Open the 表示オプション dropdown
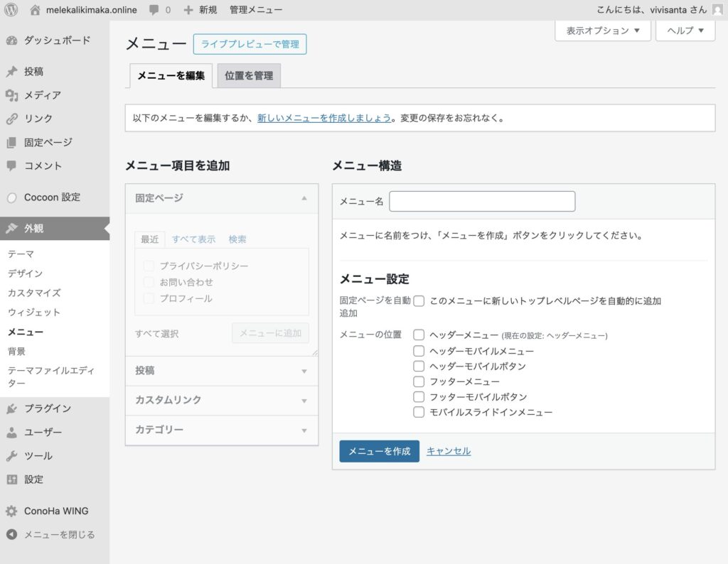This screenshot has width=728, height=564. 602,31
